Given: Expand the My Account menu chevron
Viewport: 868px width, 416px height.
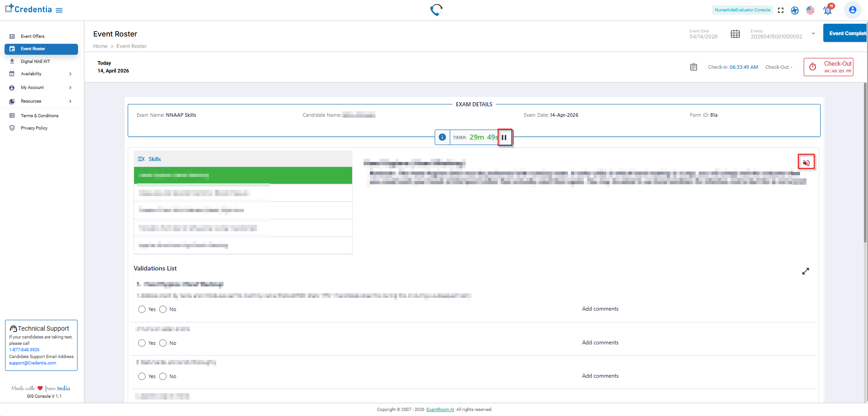Looking at the screenshot, I should pyautogui.click(x=70, y=88).
